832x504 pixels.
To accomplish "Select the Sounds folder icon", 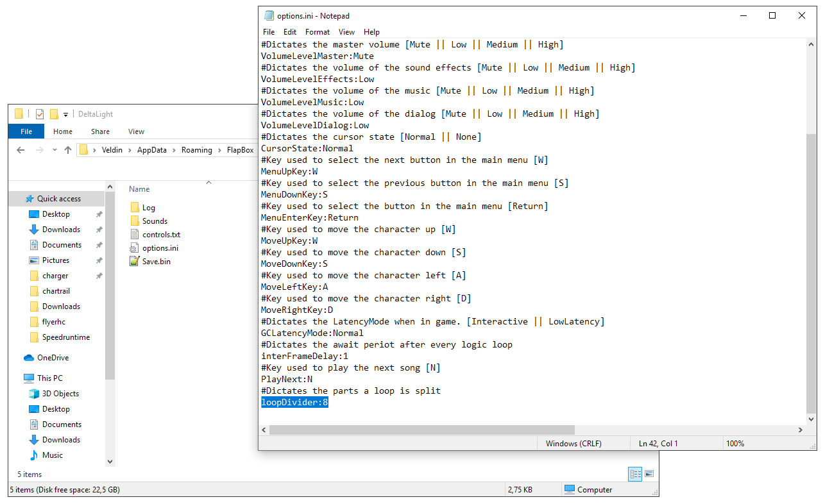I will [x=134, y=221].
